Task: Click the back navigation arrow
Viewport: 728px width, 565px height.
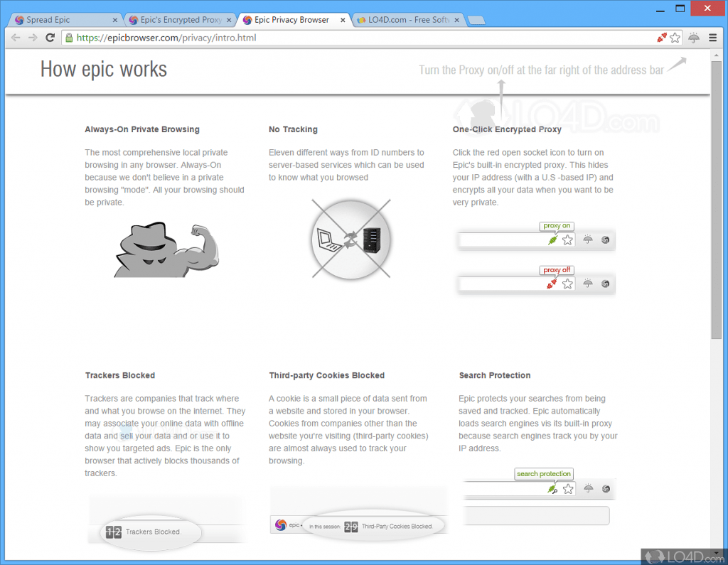Action: click(x=16, y=38)
